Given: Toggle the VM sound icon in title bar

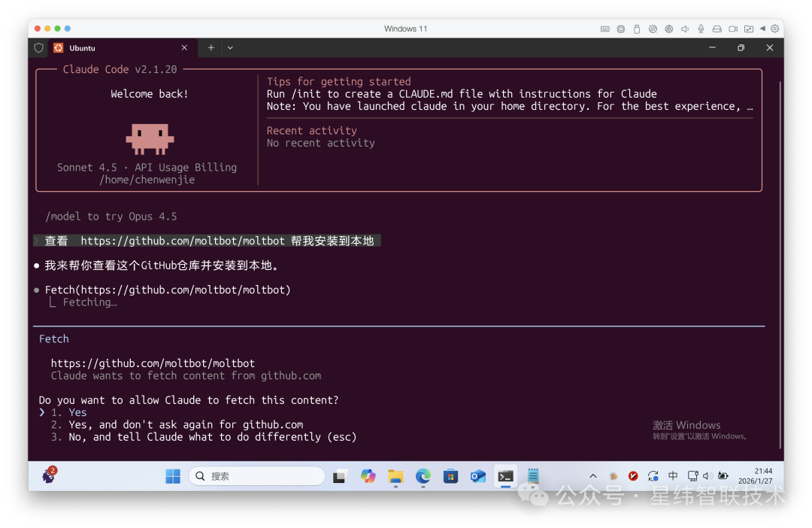Looking at the screenshot, I should [x=685, y=29].
